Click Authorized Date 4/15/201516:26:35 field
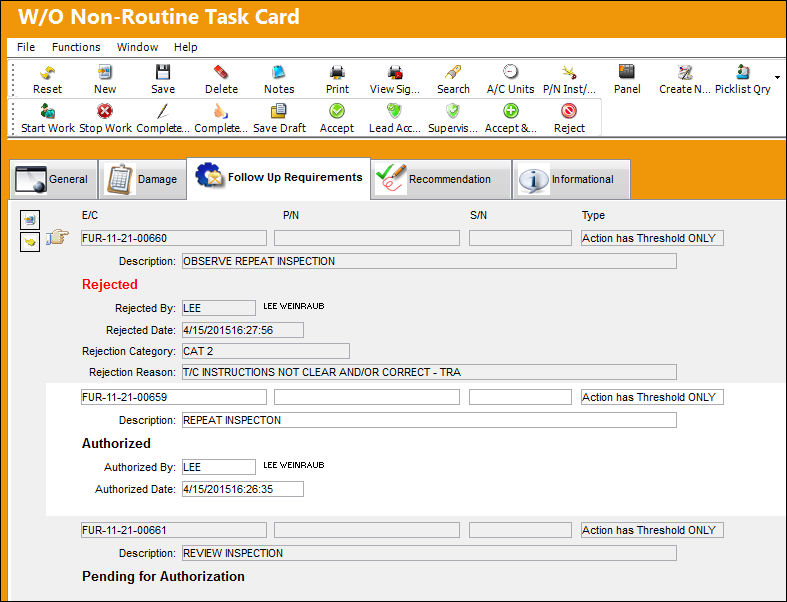Image resolution: width=787 pixels, height=602 pixels. 242,489
